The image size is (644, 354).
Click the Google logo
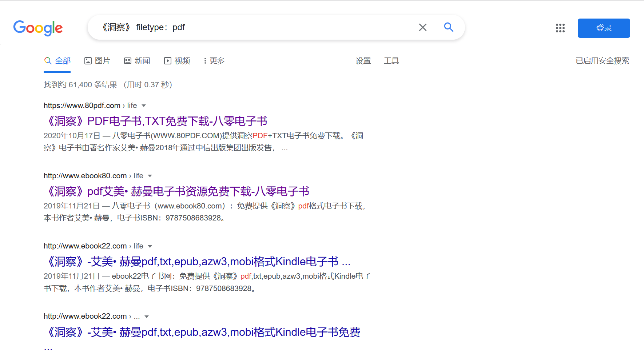pos(37,28)
